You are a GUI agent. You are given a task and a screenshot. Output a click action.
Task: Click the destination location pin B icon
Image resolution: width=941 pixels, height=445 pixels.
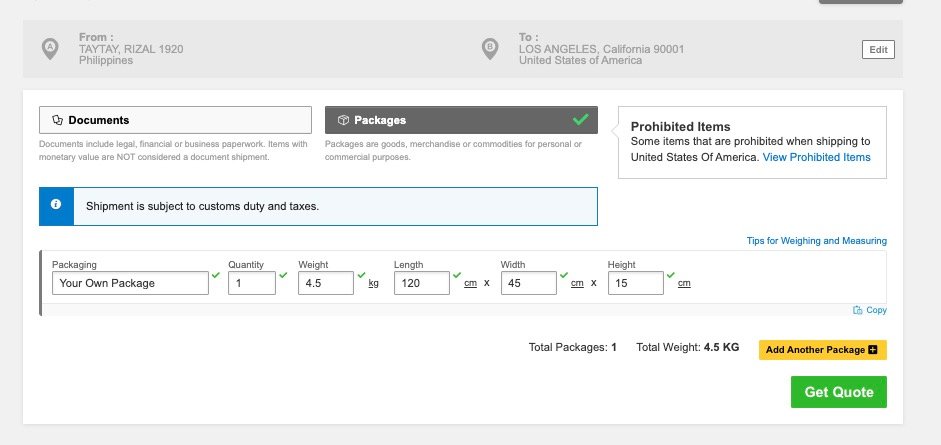(x=490, y=49)
